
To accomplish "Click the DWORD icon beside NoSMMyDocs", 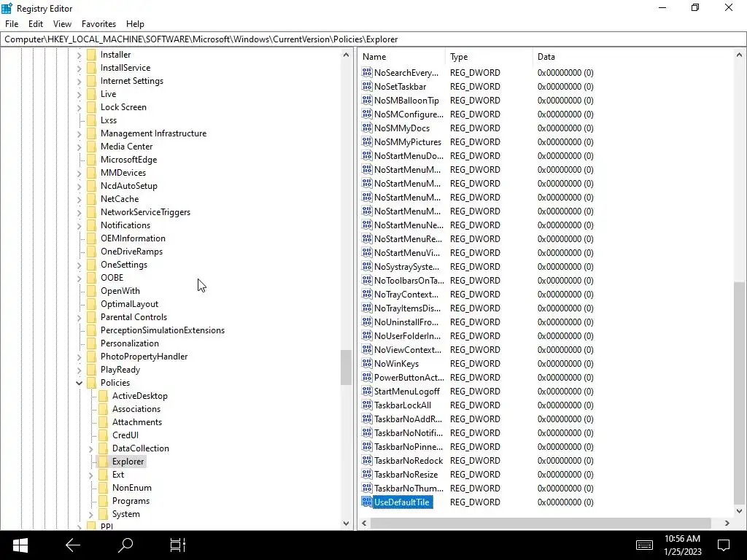I will pos(367,128).
